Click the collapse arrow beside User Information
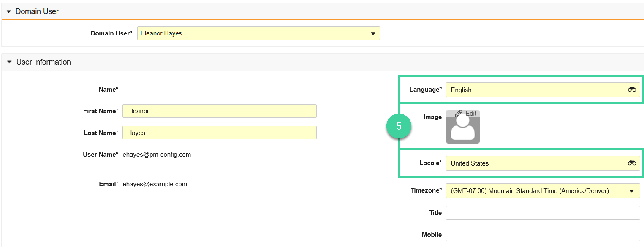 pyautogui.click(x=9, y=62)
